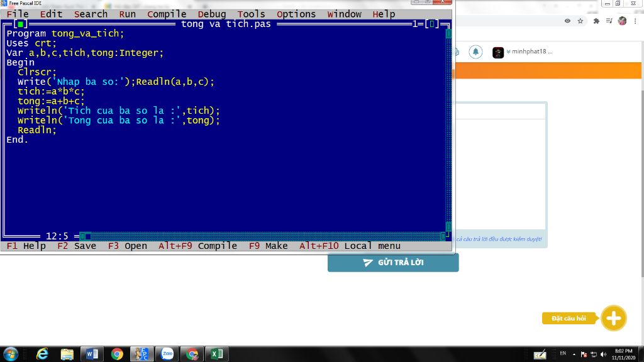Click the 'End.' line
This screenshot has width=644, height=362.
[18, 140]
